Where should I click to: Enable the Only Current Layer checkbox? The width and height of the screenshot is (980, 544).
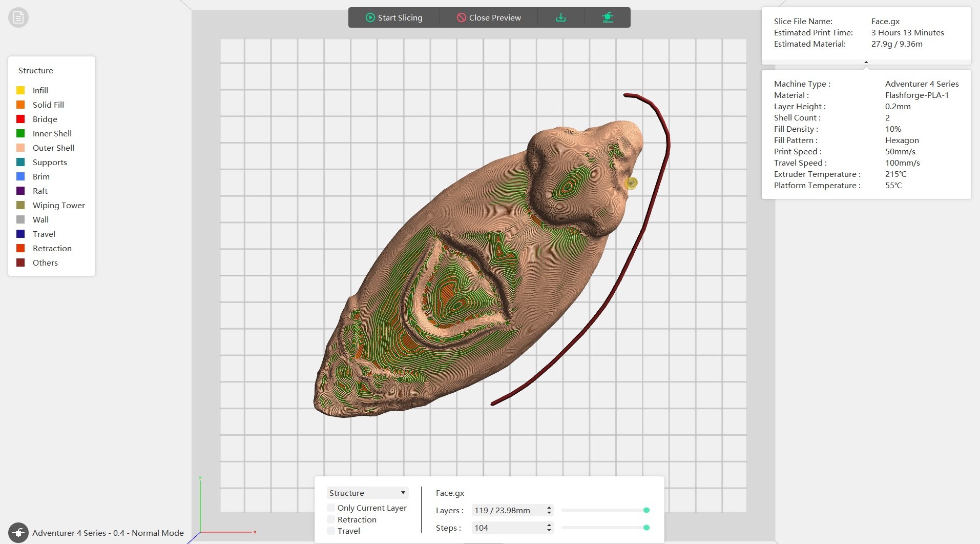(331, 508)
